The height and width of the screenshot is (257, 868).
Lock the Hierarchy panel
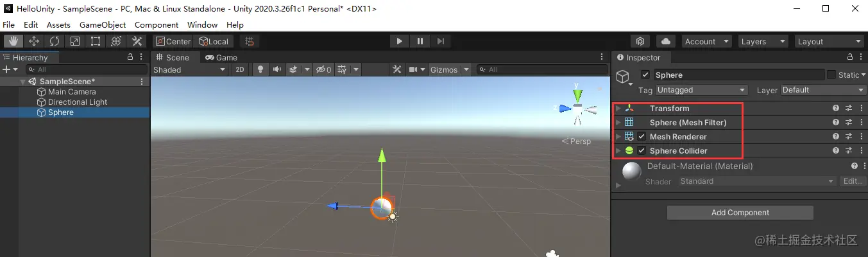click(130, 57)
